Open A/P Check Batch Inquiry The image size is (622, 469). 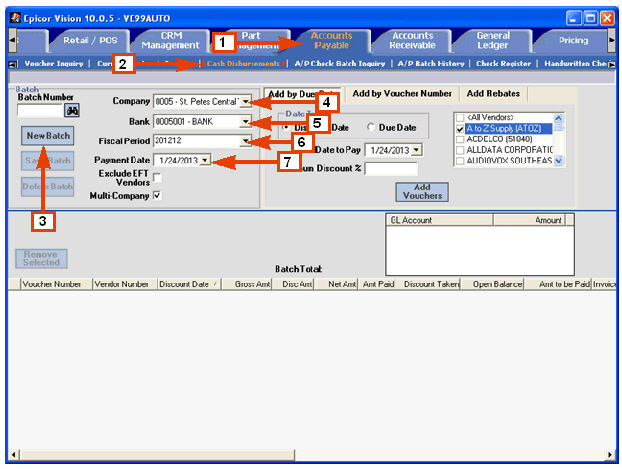click(x=340, y=63)
